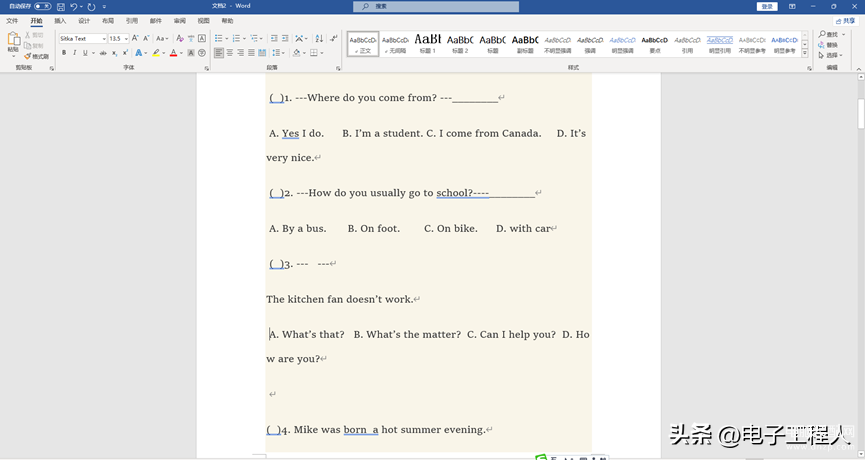Decrease font size with the small A icon
865x460 pixels.
click(146, 38)
